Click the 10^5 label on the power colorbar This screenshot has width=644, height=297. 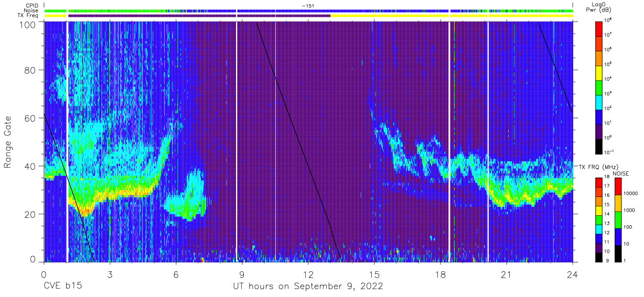tap(608, 63)
